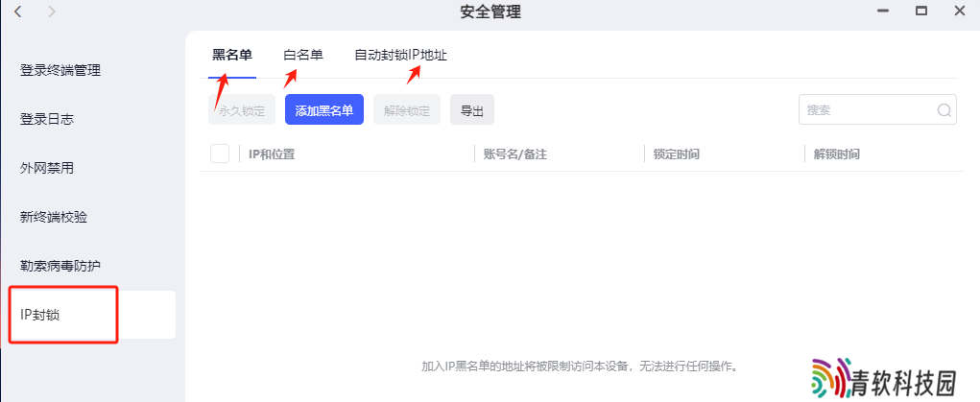Select 外网禁用 in the sidebar
980x402 pixels.
47,168
